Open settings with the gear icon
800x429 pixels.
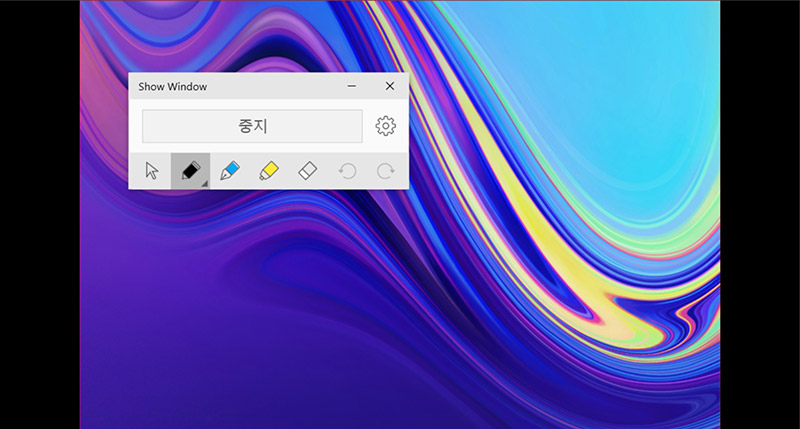point(385,126)
